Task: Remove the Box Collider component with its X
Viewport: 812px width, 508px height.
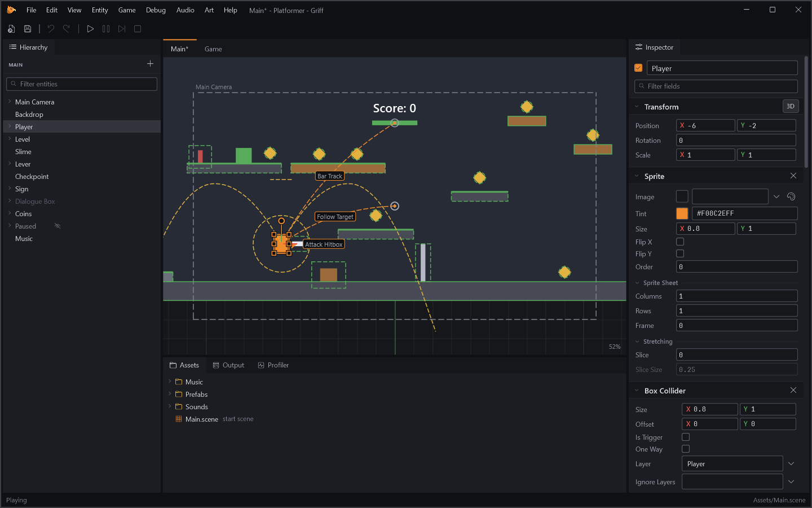Action: (x=793, y=390)
